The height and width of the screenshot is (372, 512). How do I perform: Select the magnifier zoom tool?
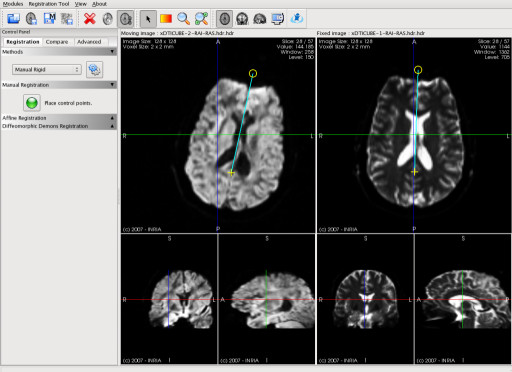[x=183, y=19]
